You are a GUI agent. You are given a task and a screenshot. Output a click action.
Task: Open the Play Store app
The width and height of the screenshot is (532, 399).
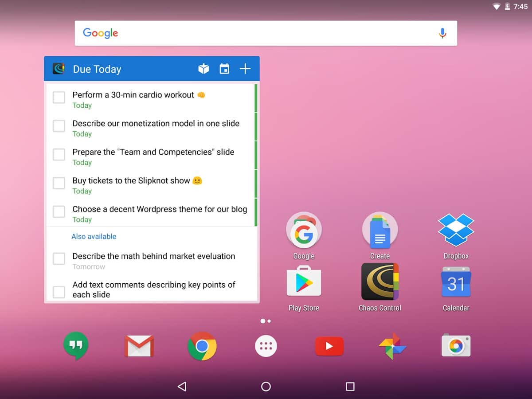coord(304,282)
